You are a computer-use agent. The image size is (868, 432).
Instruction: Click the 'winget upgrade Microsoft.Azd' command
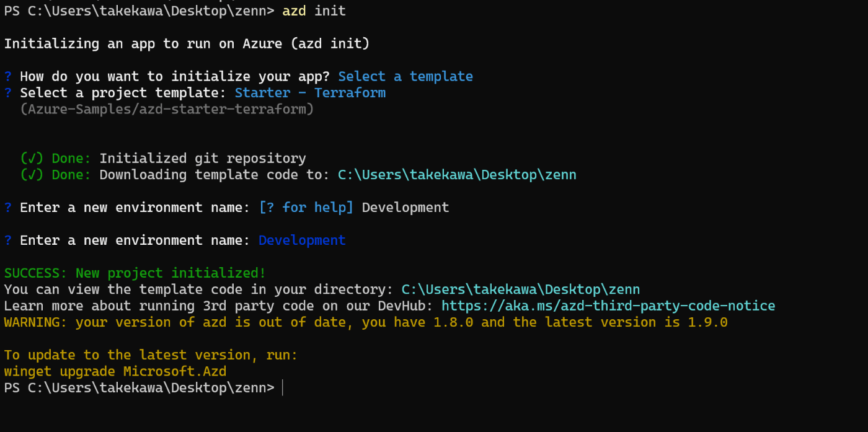(x=115, y=372)
